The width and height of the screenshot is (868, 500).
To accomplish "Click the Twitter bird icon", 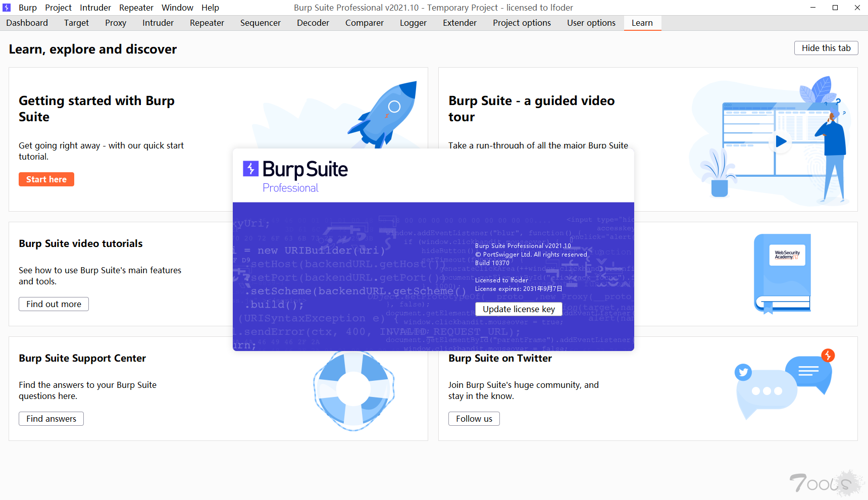I will [x=743, y=373].
